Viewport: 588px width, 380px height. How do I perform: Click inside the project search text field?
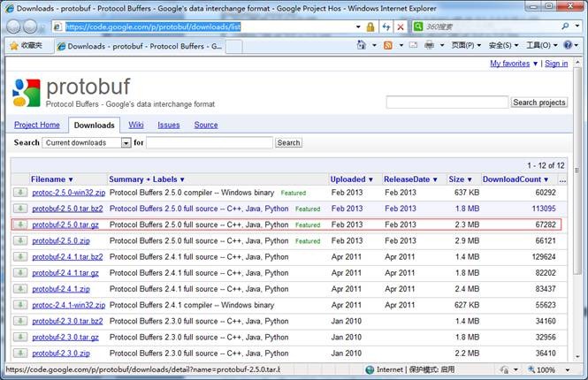coord(447,103)
